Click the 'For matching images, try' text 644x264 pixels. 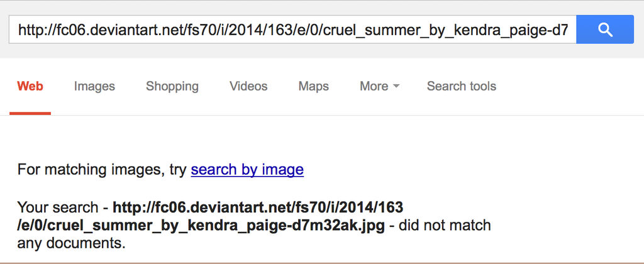tap(102, 170)
